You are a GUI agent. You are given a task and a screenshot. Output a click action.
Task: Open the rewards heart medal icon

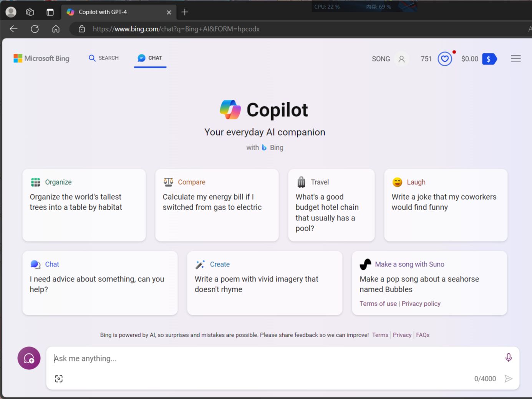tap(445, 59)
